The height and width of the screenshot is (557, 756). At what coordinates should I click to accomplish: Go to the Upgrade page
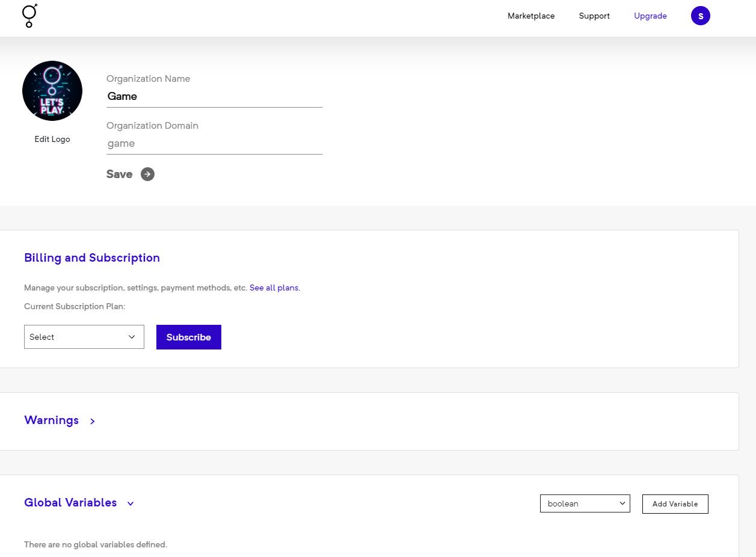[x=650, y=16]
